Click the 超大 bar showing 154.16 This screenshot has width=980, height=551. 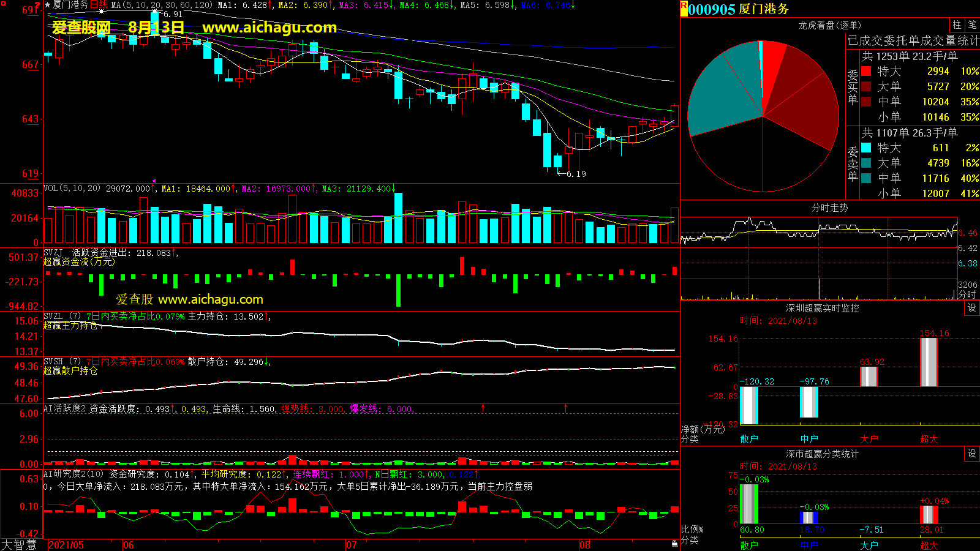(929, 362)
